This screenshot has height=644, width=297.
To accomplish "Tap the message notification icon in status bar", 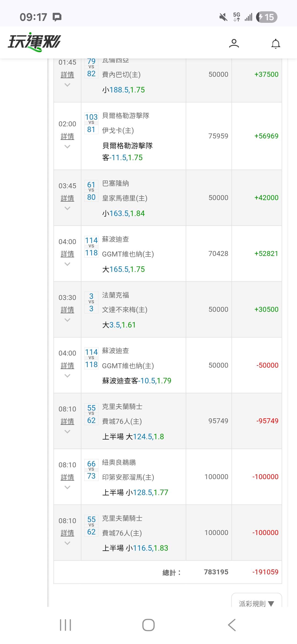I will (x=57, y=17).
